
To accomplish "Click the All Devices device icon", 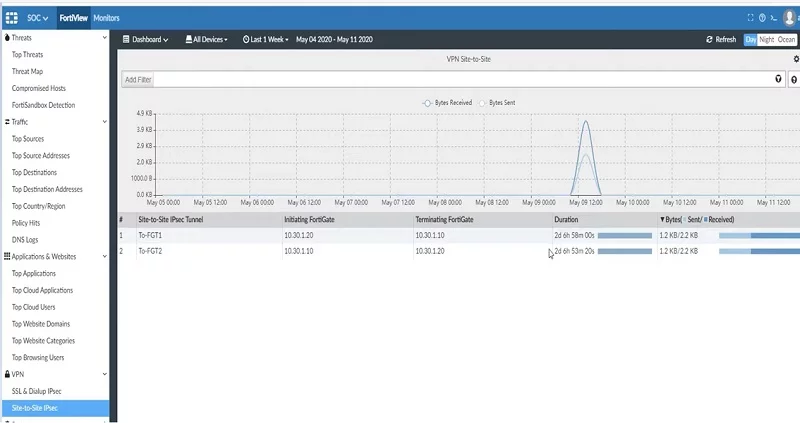I will tap(189, 39).
